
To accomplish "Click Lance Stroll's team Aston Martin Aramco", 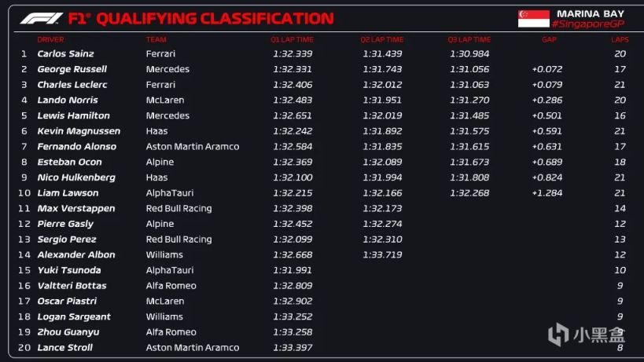I will [x=192, y=348].
